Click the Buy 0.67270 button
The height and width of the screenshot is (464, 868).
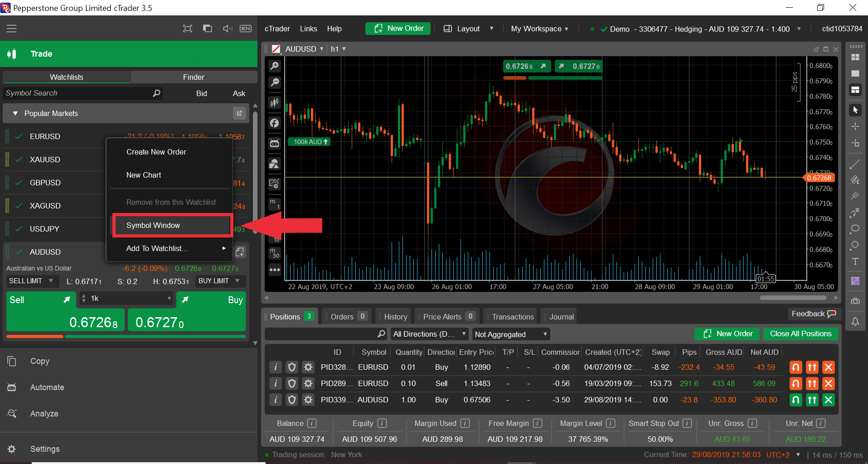click(187, 312)
